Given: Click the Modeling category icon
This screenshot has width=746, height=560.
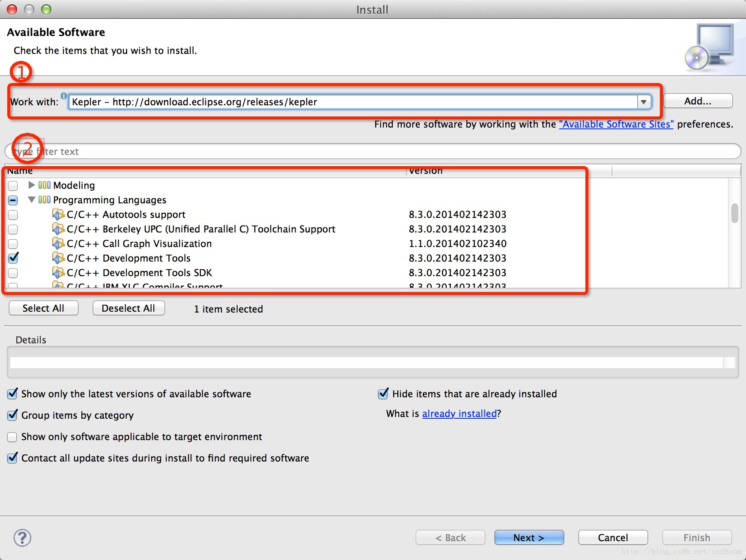Looking at the screenshot, I should 45,185.
